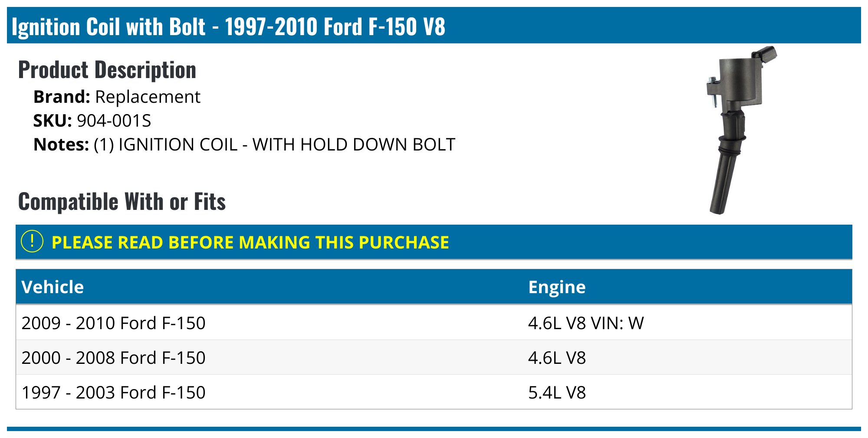868x438 pixels.
Task: Expand the 'Please read before making this purchase' banner
Action: pos(250,242)
